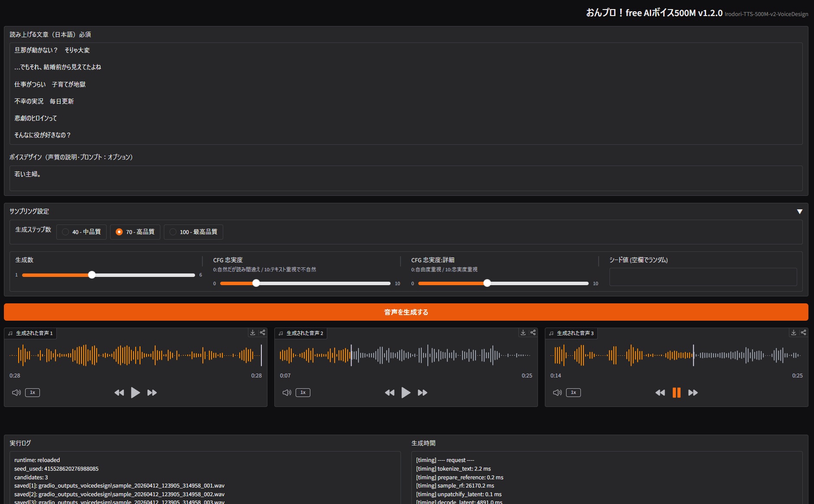
Task: Adjust the CFG 忠実度 slider handle
Action: (256, 283)
